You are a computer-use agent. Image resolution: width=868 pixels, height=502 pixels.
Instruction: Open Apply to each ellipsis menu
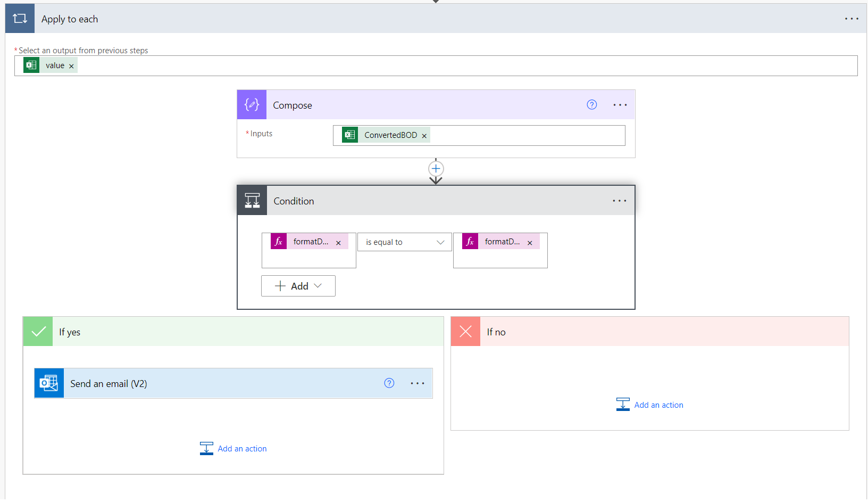(x=852, y=19)
